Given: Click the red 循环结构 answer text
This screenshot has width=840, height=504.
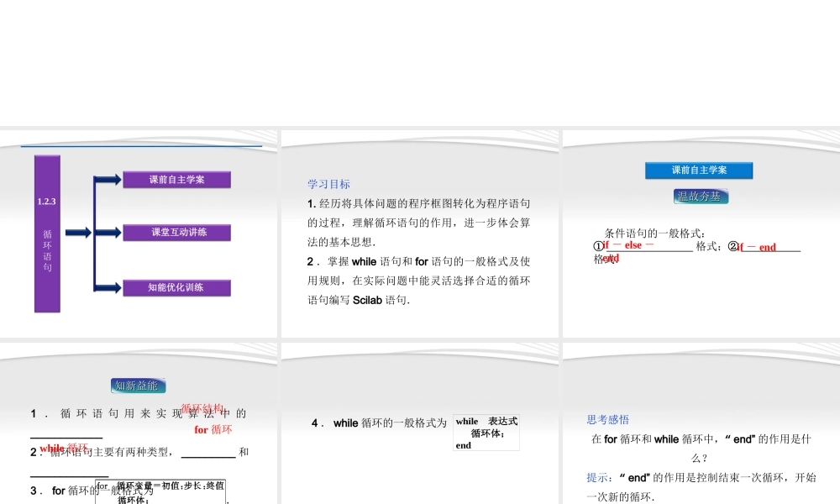Looking at the screenshot, I should 202,409.
